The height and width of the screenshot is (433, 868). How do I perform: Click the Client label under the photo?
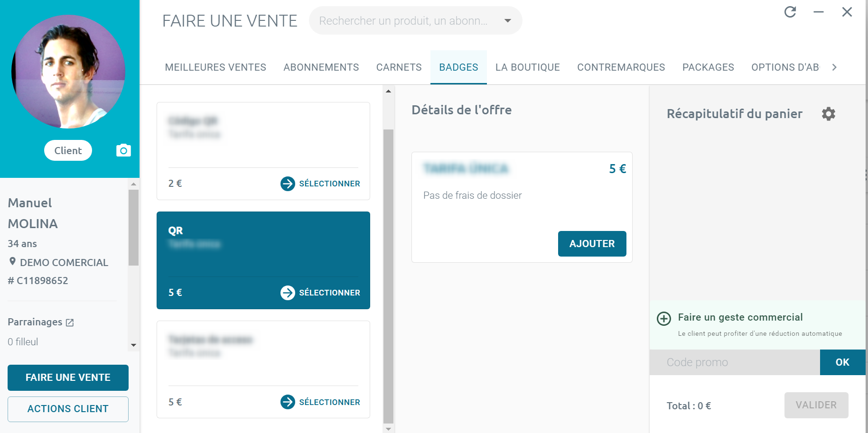point(68,150)
